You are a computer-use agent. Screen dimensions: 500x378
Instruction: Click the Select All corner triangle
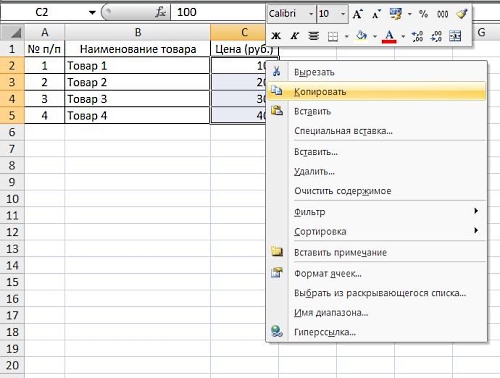12,32
